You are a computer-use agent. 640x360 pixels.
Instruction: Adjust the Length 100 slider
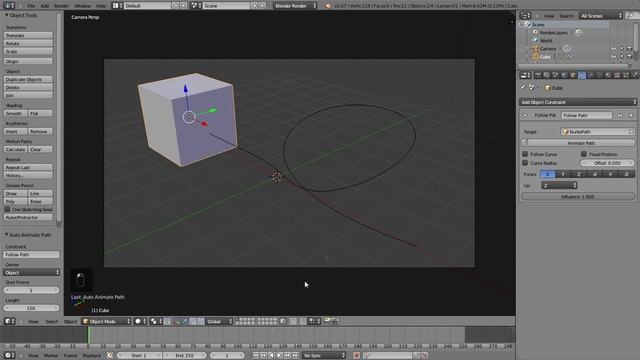pyautogui.click(x=31, y=308)
